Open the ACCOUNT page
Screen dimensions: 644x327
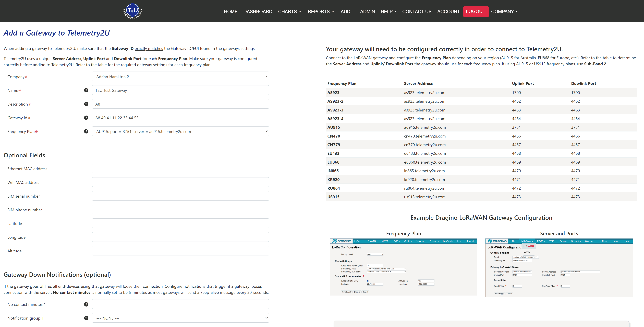click(448, 12)
